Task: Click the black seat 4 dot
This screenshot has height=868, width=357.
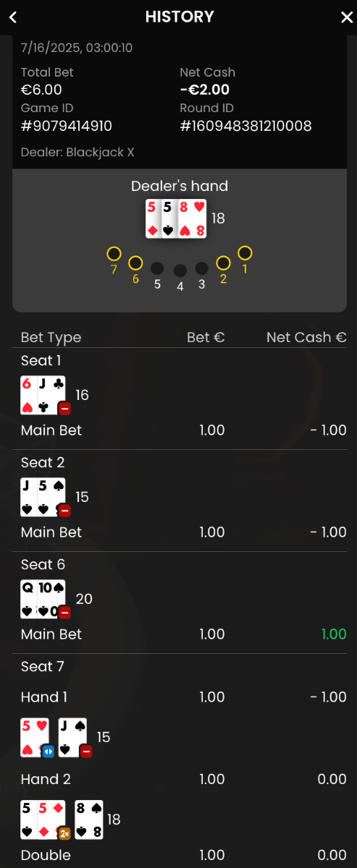Action: pyautogui.click(x=180, y=271)
